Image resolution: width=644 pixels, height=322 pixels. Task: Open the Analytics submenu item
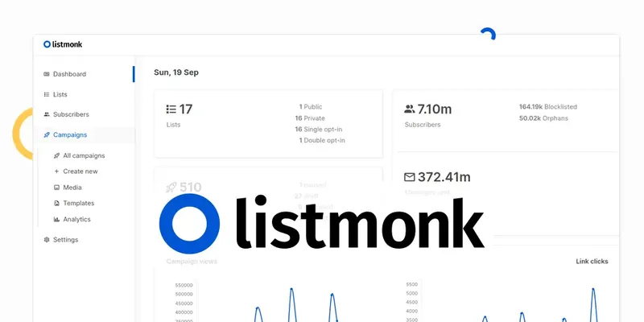[76, 219]
